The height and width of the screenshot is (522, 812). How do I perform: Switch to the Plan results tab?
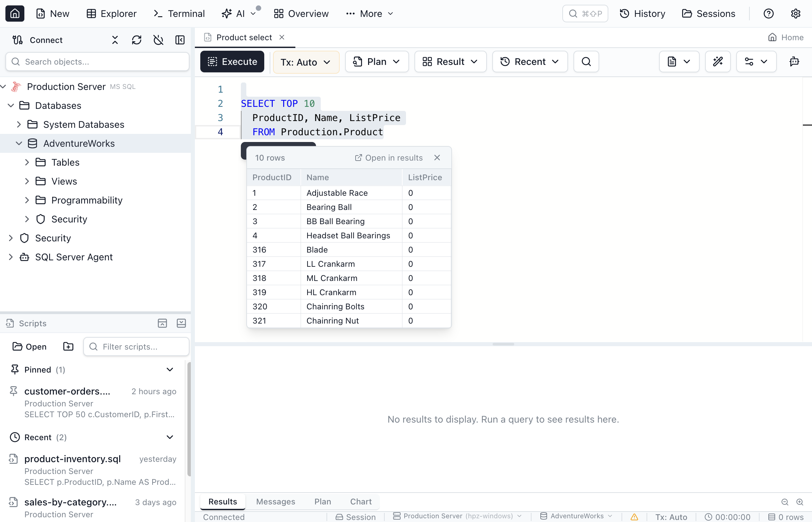pos(322,502)
